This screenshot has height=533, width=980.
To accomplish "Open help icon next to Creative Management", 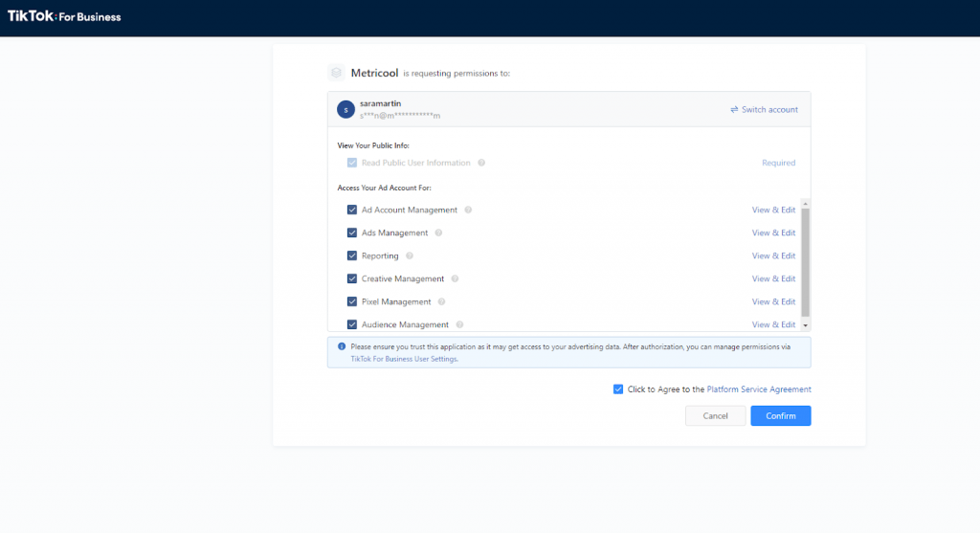I will 455,278.
